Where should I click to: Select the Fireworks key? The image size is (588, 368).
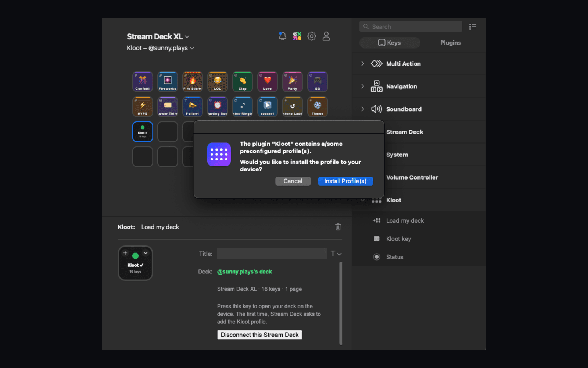[x=168, y=82]
